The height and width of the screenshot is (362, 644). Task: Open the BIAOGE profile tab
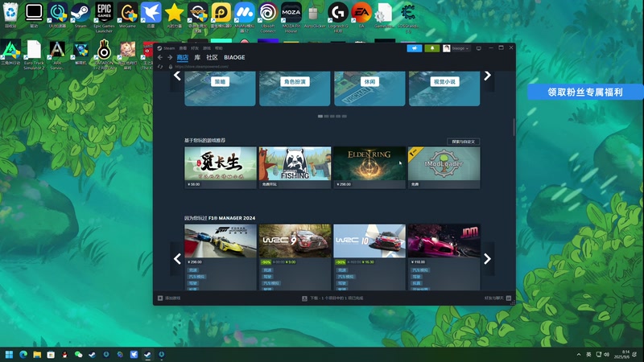[234, 57]
